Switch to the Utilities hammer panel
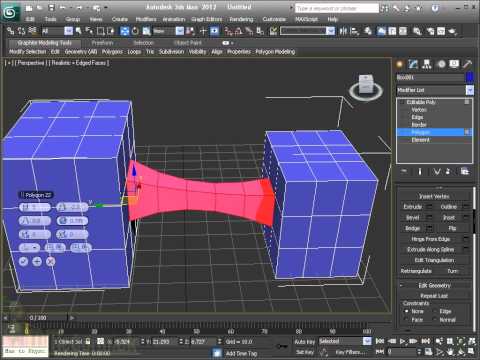 click(467, 64)
